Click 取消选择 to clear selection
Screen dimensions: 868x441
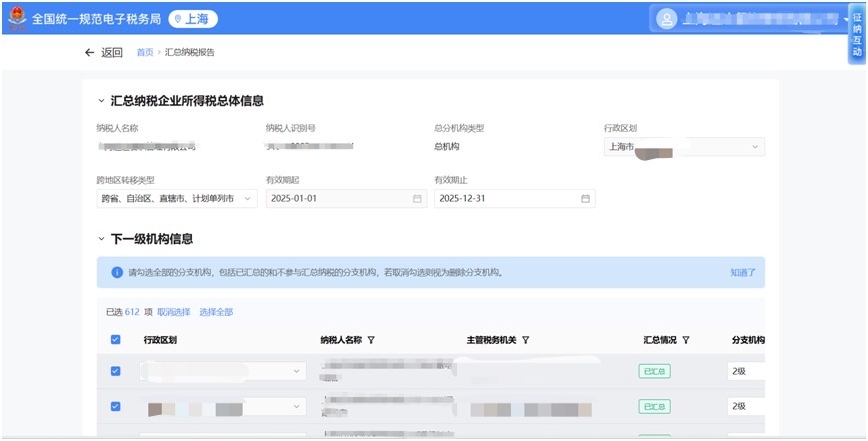click(x=173, y=312)
